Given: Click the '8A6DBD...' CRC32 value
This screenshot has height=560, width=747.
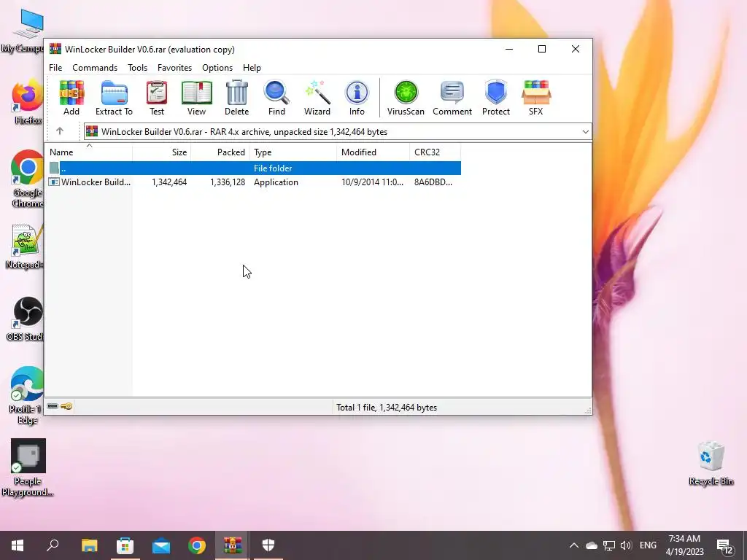Looking at the screenshot, I should click(433, 182).
